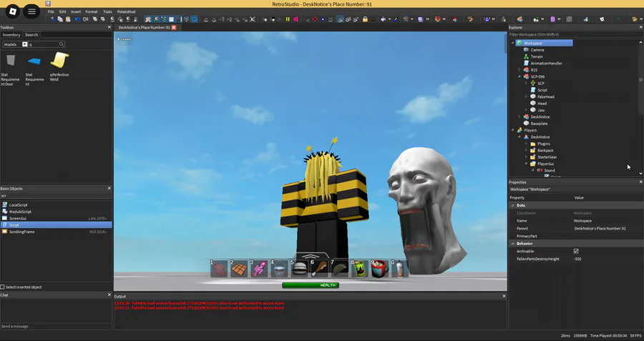This screenshot has height=341, width=644.
Task: Click the Undo arrow toolbar icon
Action: [77, 19]
